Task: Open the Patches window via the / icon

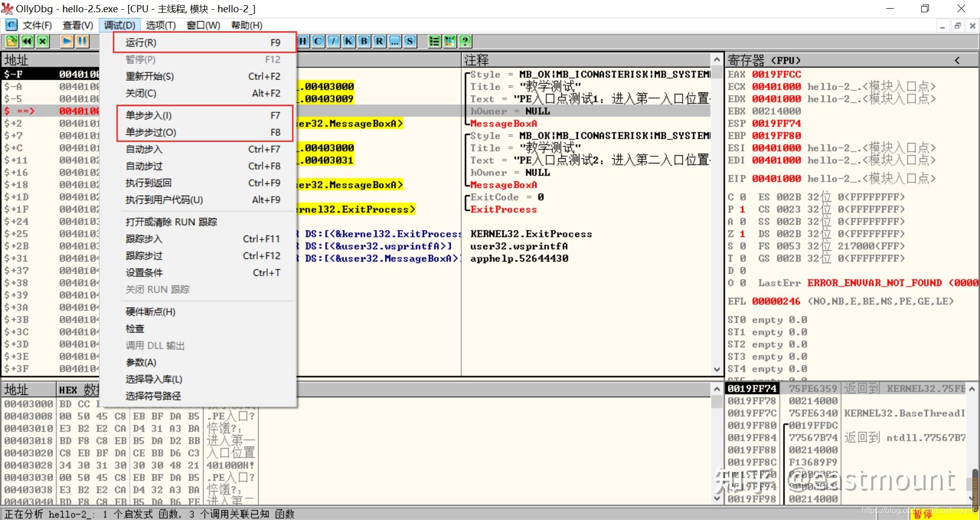Action: click(333, 41)
